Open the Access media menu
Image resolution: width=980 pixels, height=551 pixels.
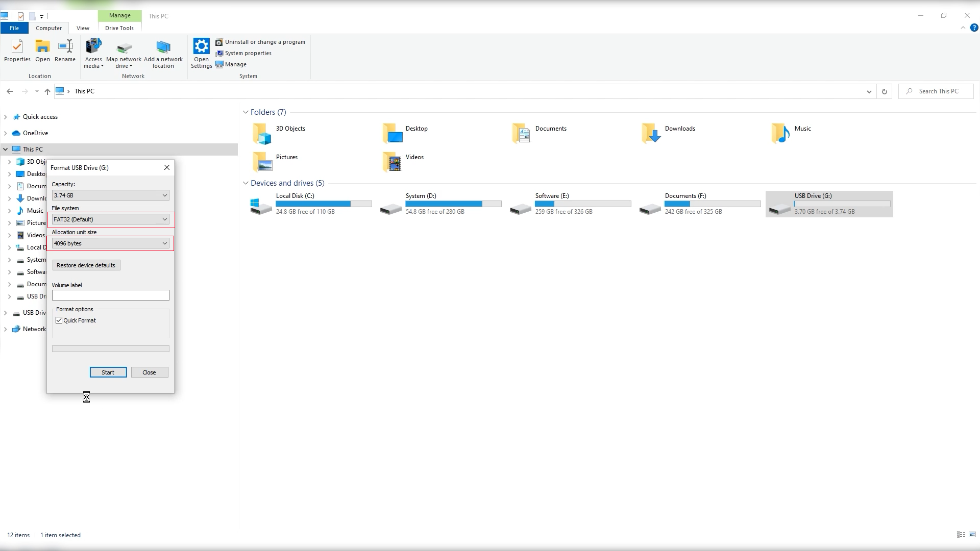coord(93,53)
